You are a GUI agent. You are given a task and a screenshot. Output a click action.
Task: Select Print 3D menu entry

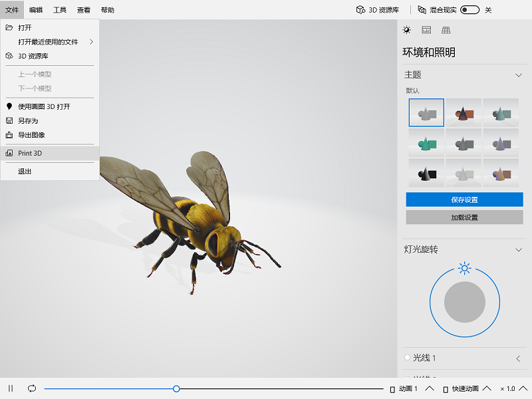point(50,153)
